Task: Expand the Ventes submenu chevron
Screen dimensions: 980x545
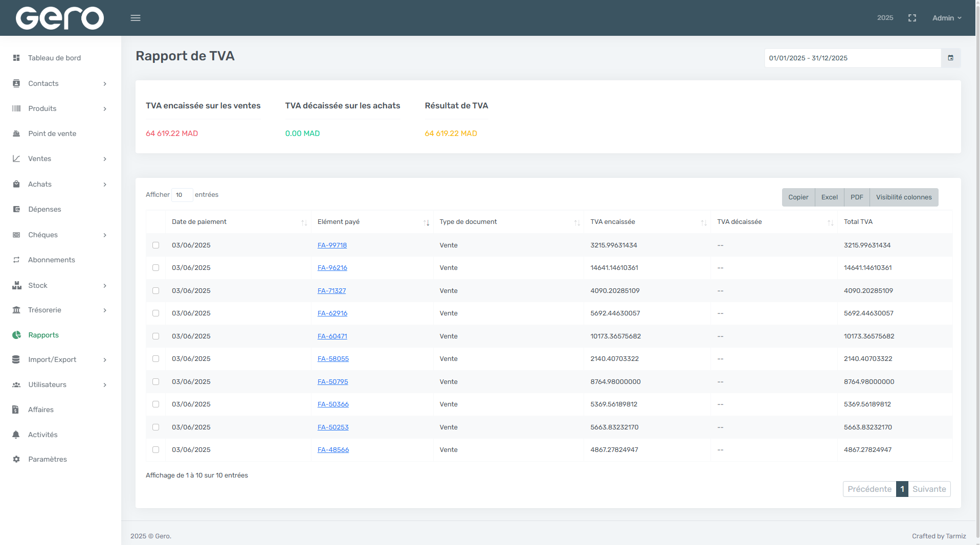Action: coord(105,159)
